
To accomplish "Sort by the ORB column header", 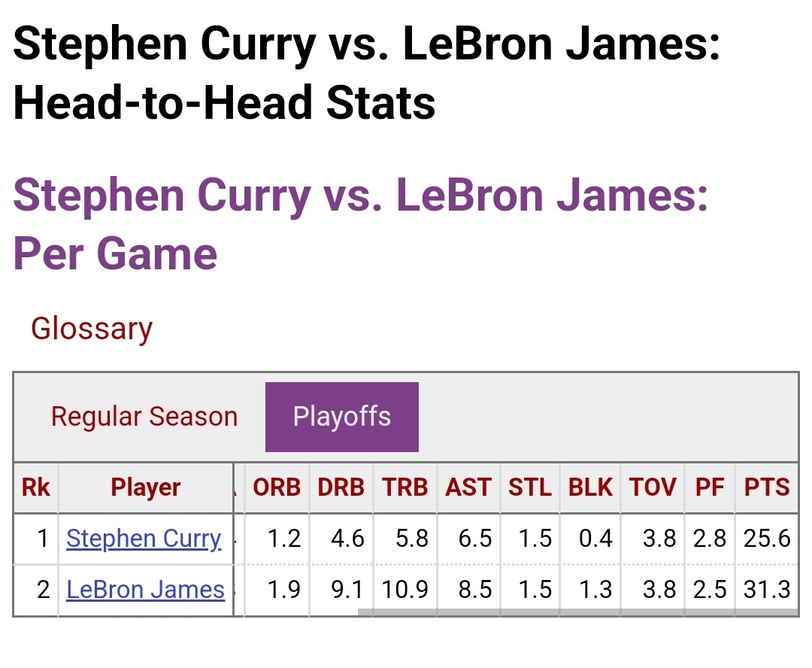I will click(x=277, y=487).
